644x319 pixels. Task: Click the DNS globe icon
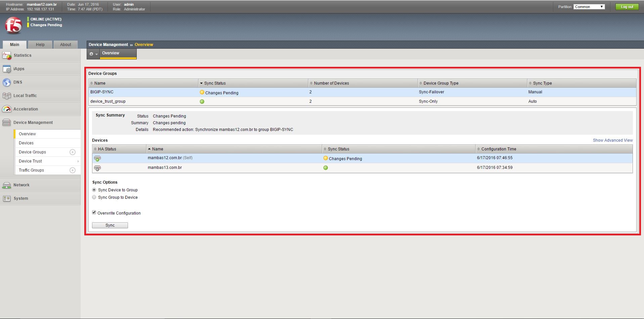click(7, 82)
